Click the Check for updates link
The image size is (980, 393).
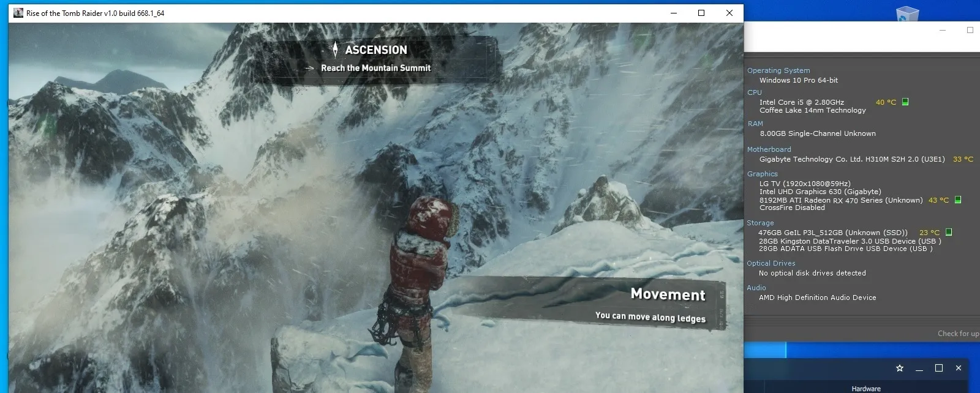[959, 334]
